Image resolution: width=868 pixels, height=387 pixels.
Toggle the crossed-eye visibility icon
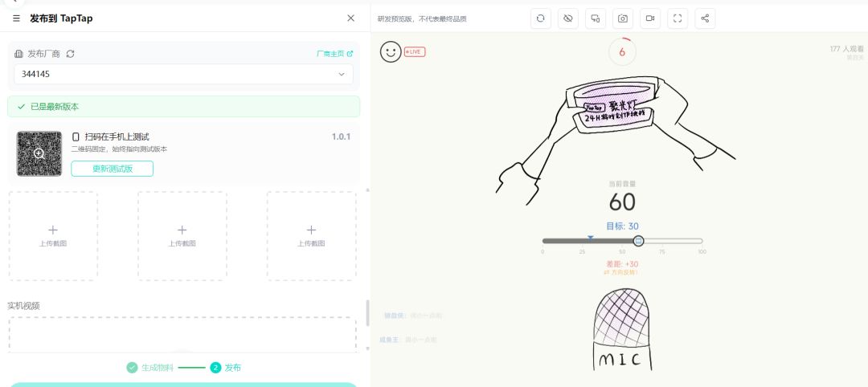coord(568,18)
